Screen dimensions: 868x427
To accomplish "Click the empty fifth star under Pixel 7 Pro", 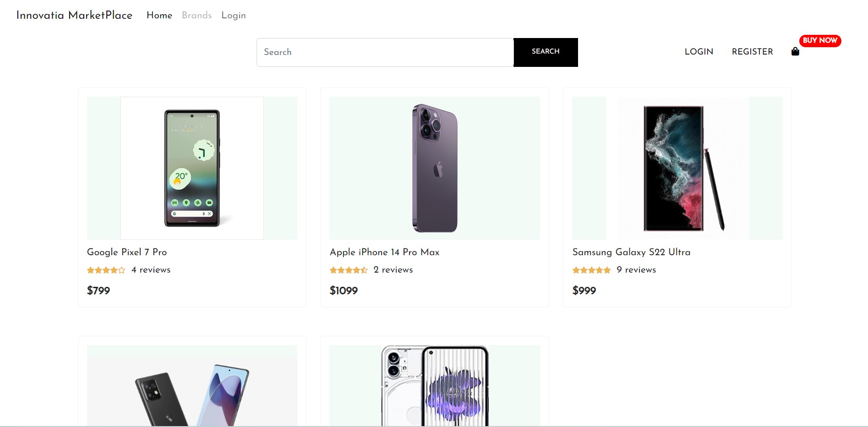I will 122,270.
